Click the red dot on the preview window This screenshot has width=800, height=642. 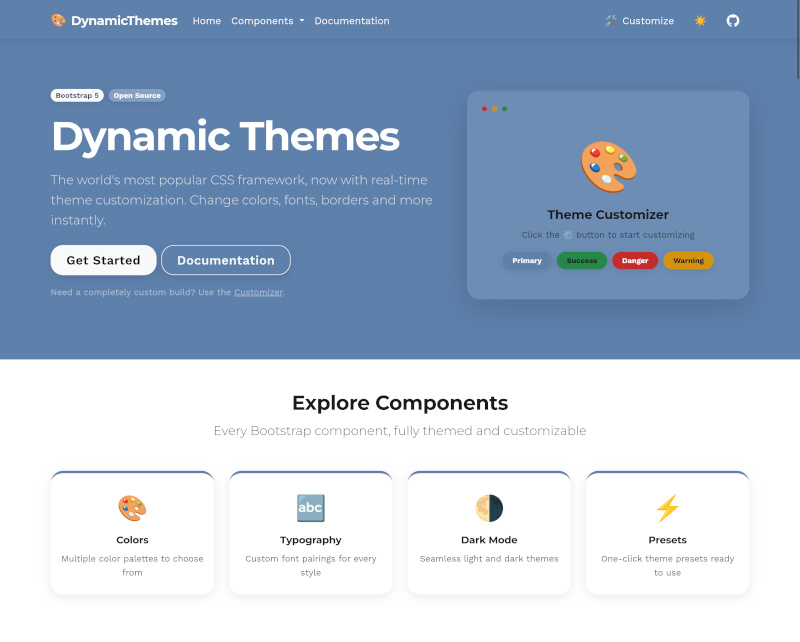point(485,108)
